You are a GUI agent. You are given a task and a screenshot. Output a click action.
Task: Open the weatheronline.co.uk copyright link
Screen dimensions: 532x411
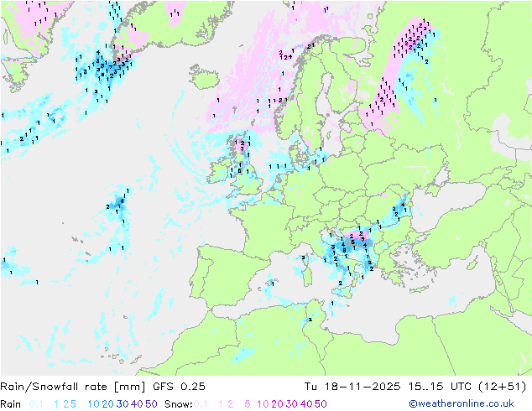[461, 403]
